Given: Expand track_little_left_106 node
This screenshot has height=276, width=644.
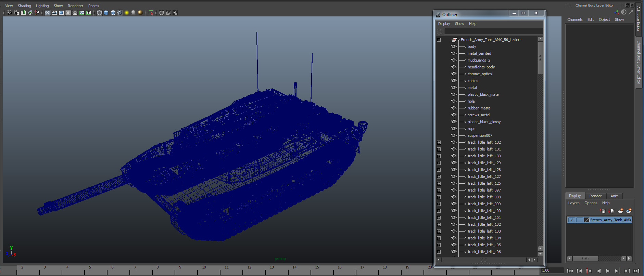Looking at the screenshot, I should [x=439, y=252].
